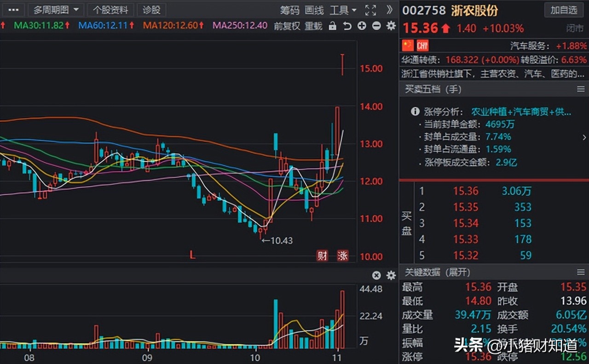Close the volume indicator pane
The height and width of the screenshot is (364, 589).
(x=376, y=275)
